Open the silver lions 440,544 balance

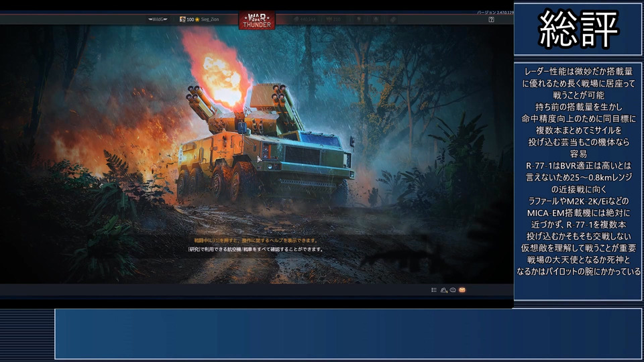click(x=305, y=19)
